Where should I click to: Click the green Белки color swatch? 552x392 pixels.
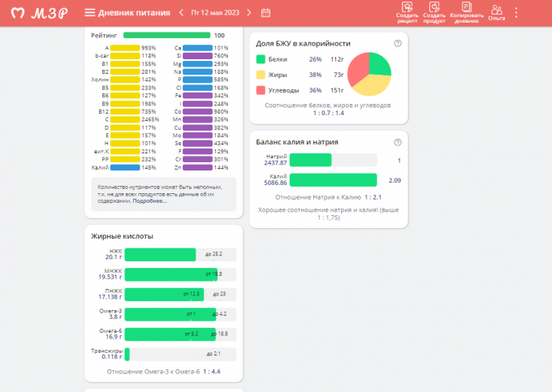pos(261,59)
